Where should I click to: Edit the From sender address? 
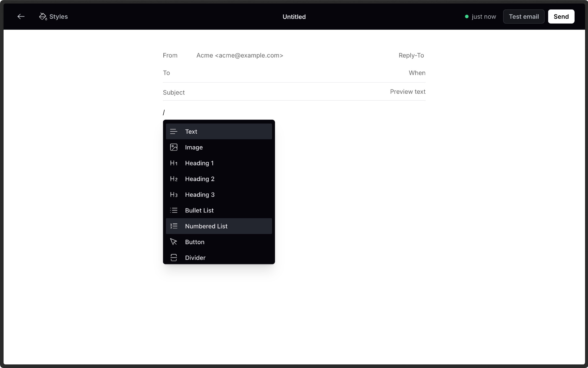click(x=240, y=56)
